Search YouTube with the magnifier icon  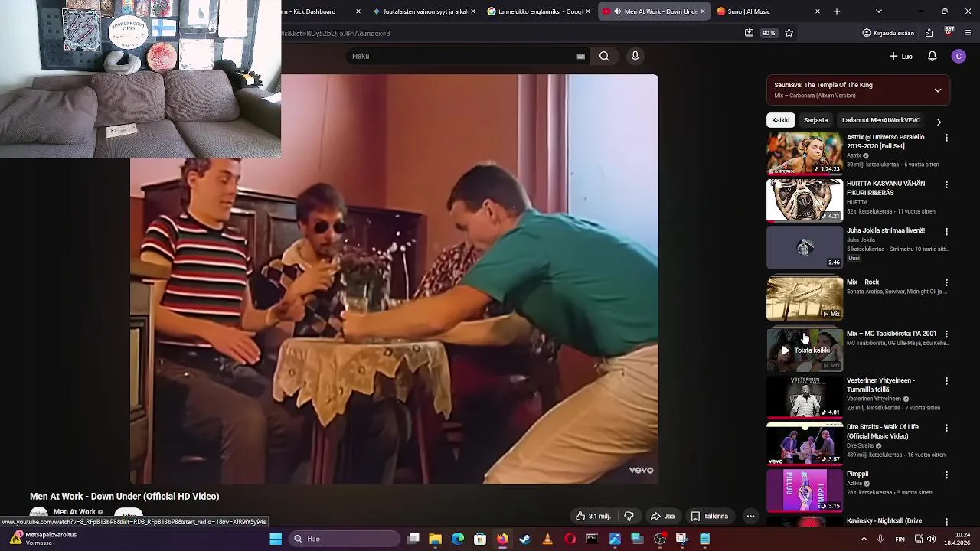(x=604, y=56)
